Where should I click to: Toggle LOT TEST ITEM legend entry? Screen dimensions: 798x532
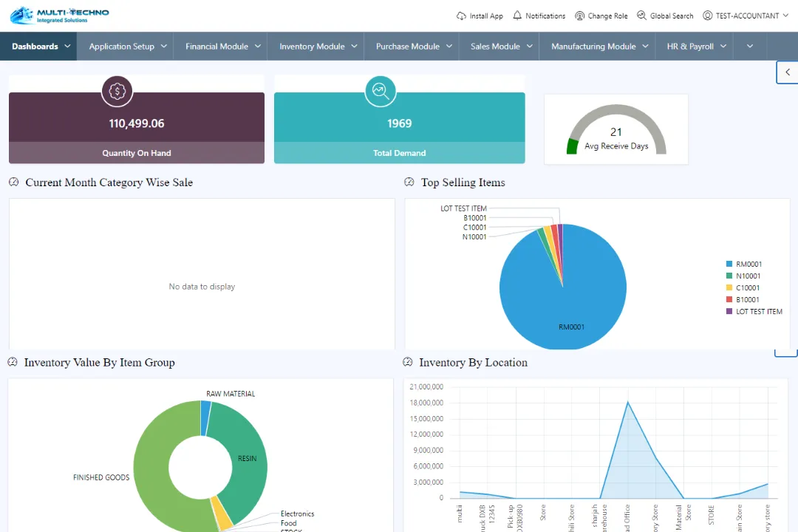coord(758,312)
